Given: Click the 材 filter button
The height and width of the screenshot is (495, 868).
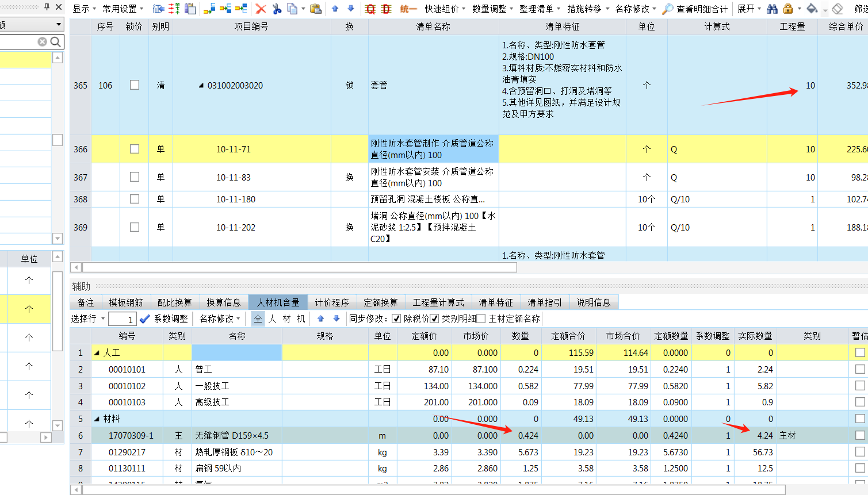Looking at the screenshot, I should pos(286,319).
